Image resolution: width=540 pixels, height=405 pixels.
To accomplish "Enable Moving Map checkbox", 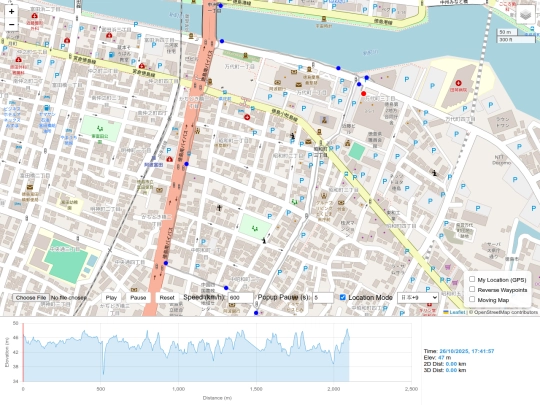I will 472,299.
